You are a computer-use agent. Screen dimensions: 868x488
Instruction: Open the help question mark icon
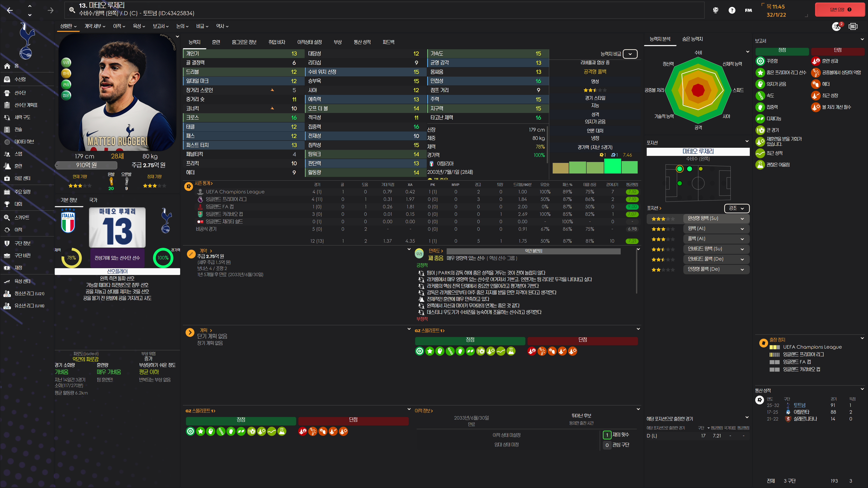point(731,10)
